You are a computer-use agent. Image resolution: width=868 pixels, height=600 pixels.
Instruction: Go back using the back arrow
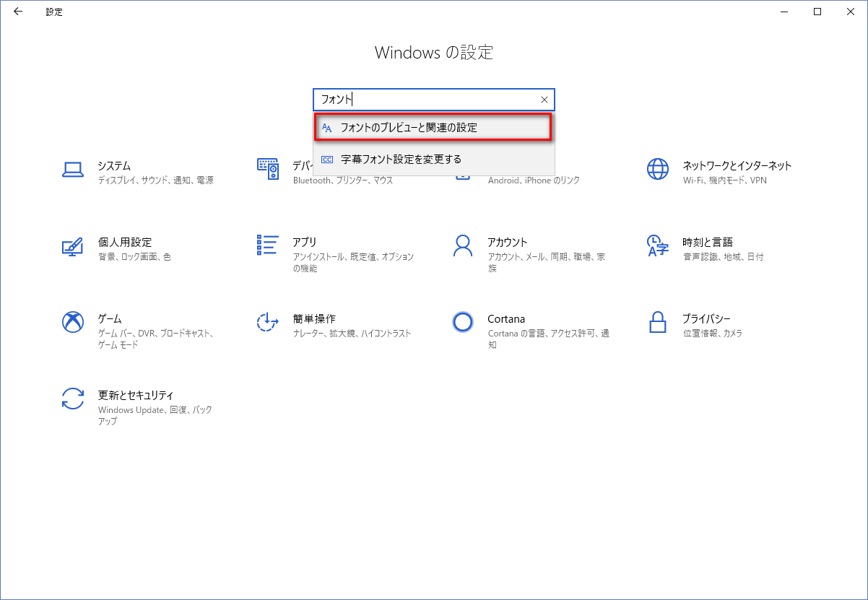tap(18, 12)
